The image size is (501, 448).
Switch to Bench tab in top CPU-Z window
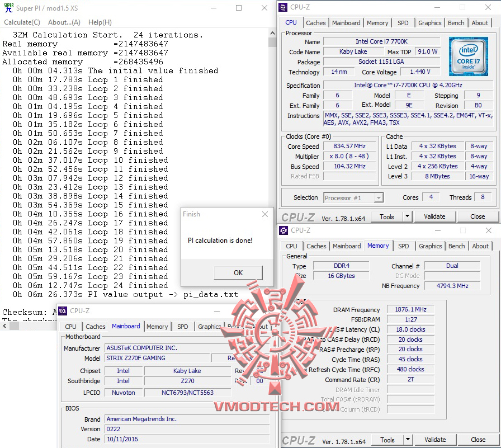[456, 23]
